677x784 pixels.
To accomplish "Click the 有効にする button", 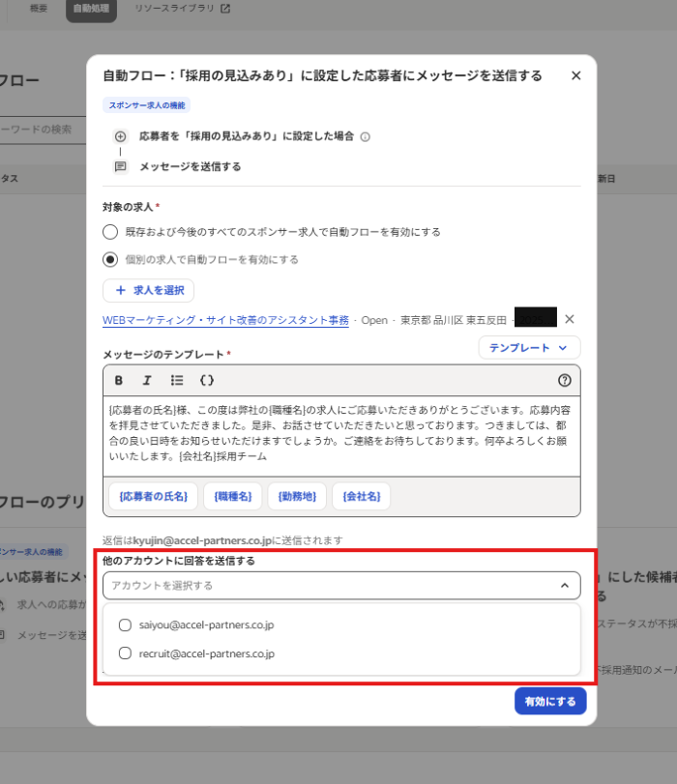I will [550, 701].
